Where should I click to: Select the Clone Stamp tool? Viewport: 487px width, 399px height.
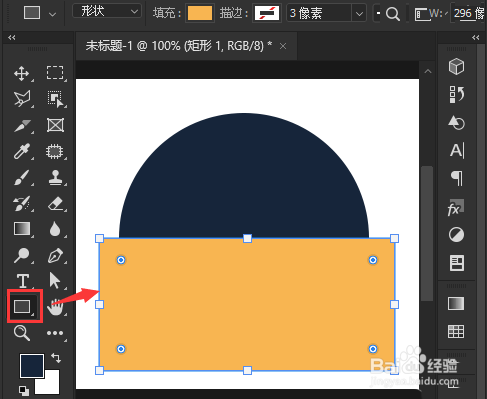tap(55, 178)
